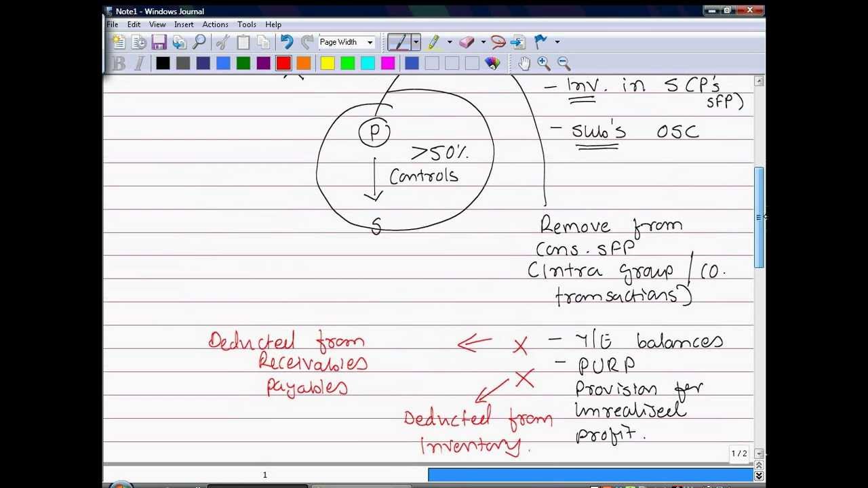The image size is (868, 488).
Task: Open the Insert menu
Action: 184,24
